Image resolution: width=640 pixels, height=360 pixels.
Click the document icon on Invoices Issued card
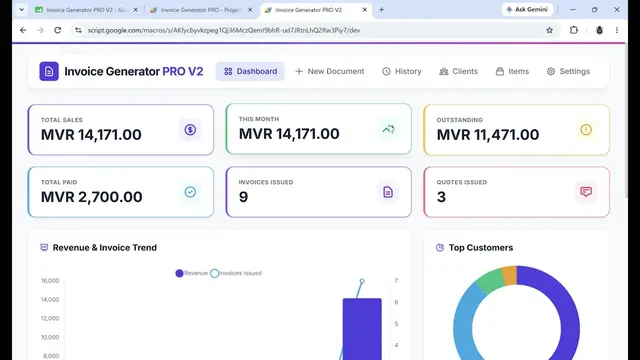(388, 192)
